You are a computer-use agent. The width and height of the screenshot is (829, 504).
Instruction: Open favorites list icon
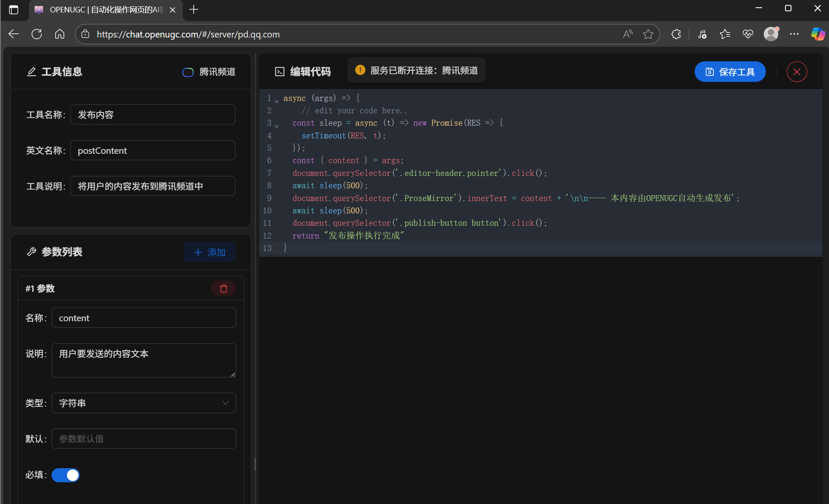[x=725, y=34]
